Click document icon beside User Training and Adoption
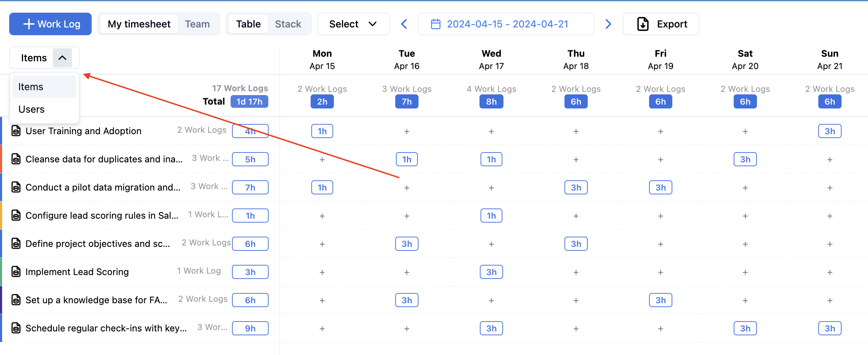This screenshot has height=355, width=868. (x=16, y=131)
